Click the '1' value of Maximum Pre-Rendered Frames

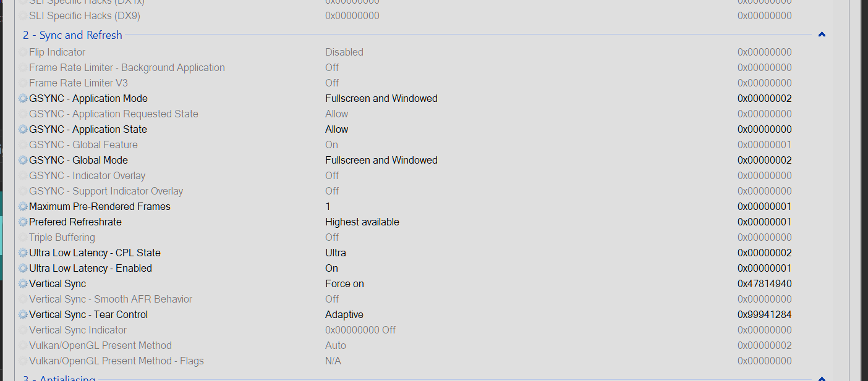coord(328,207)
